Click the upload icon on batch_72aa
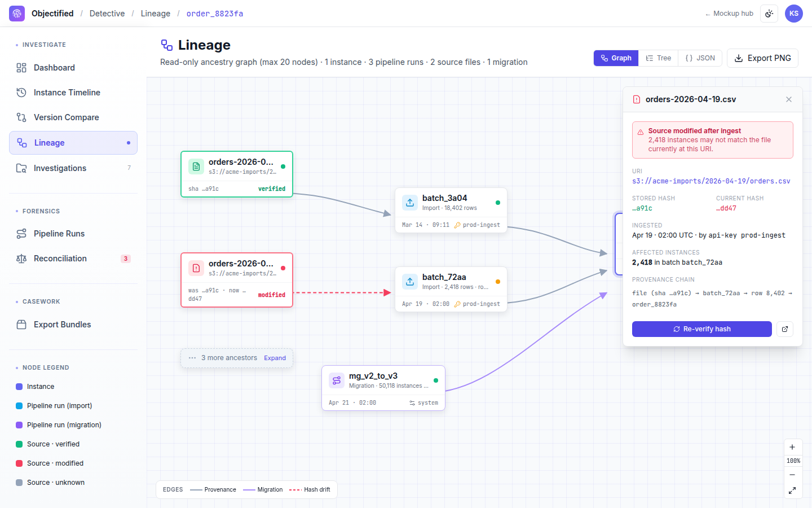This screenshot has width=812, height=508. click(x=410, y=282)
